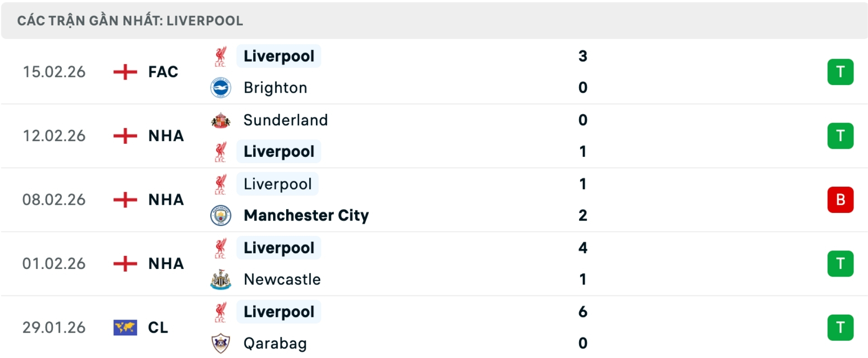Image resolution: width=868 pixels, height=358 pixels.
Task: Open the Manchester City team link
Action: point(306,216)
